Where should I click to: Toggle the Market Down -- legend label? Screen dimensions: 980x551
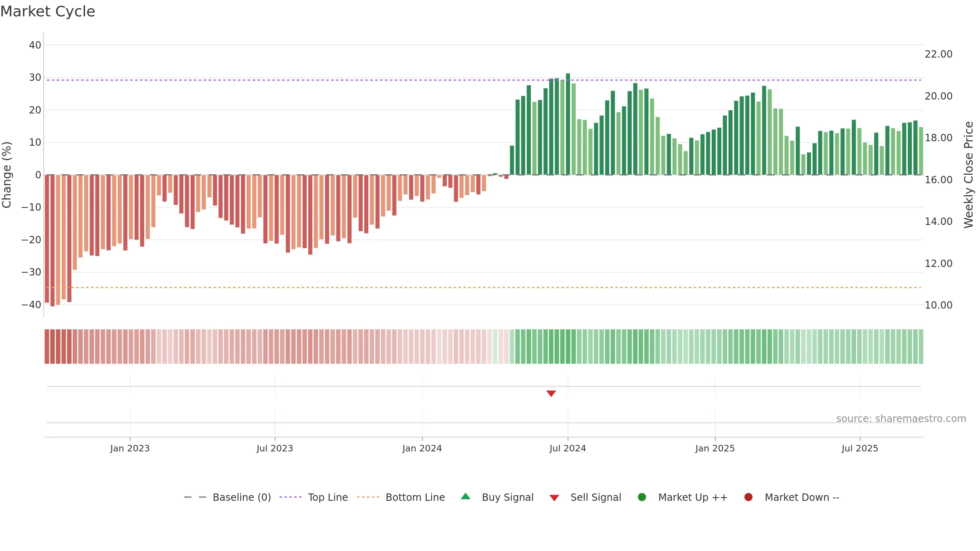[802, 497]
